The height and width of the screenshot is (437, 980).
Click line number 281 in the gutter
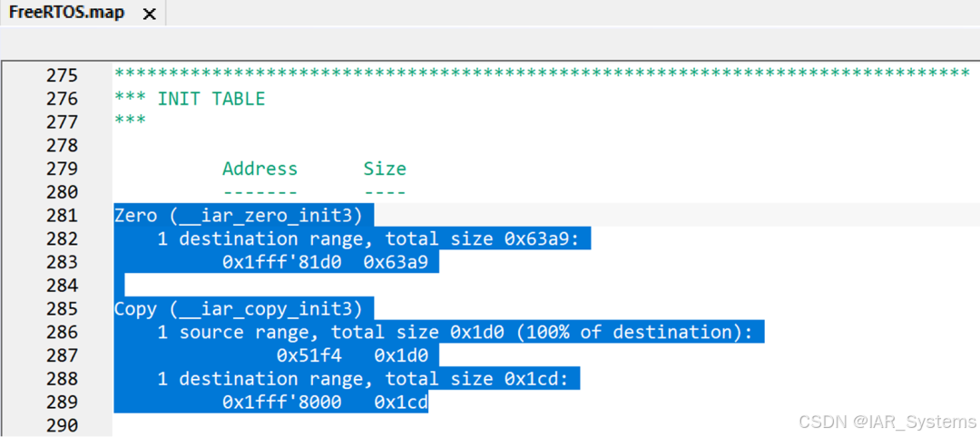tap(63, 216)
